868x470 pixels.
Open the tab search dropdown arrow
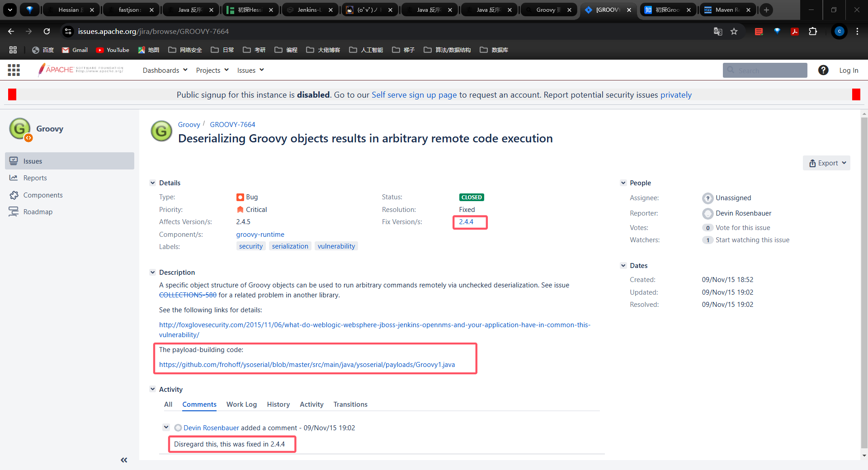[10, 9]
